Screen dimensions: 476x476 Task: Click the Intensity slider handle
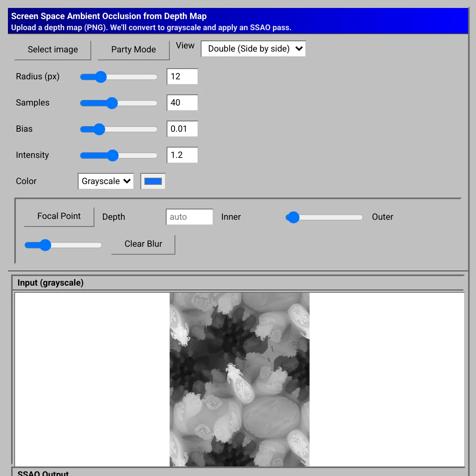click(113, 155)
